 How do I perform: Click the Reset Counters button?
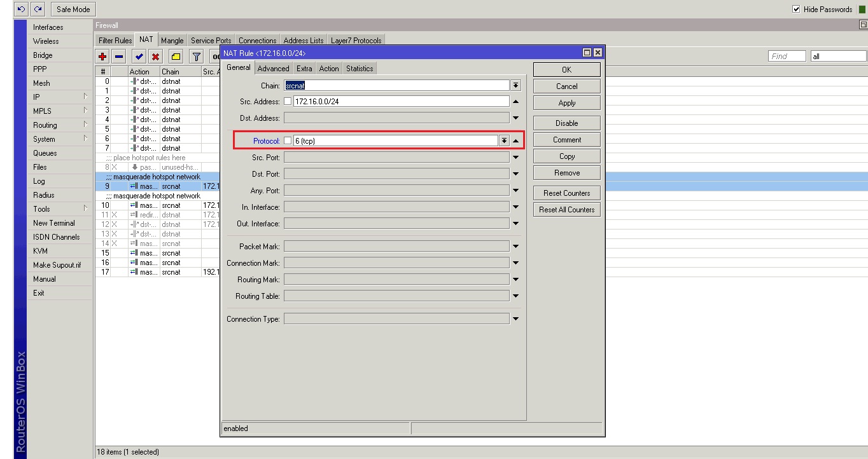pos(566,193)
